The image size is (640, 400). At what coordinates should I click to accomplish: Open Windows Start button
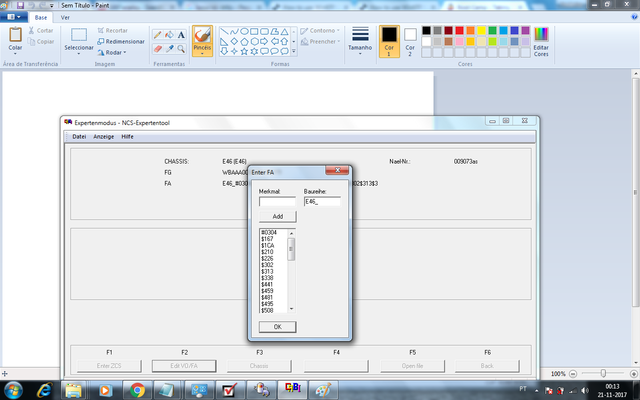click(x=13, y=391)
